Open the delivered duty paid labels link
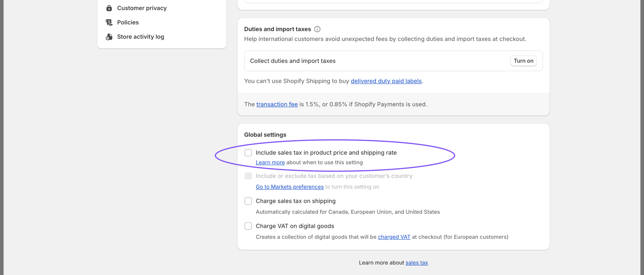This screenshot has height=275, width=644. pos(386,81)
